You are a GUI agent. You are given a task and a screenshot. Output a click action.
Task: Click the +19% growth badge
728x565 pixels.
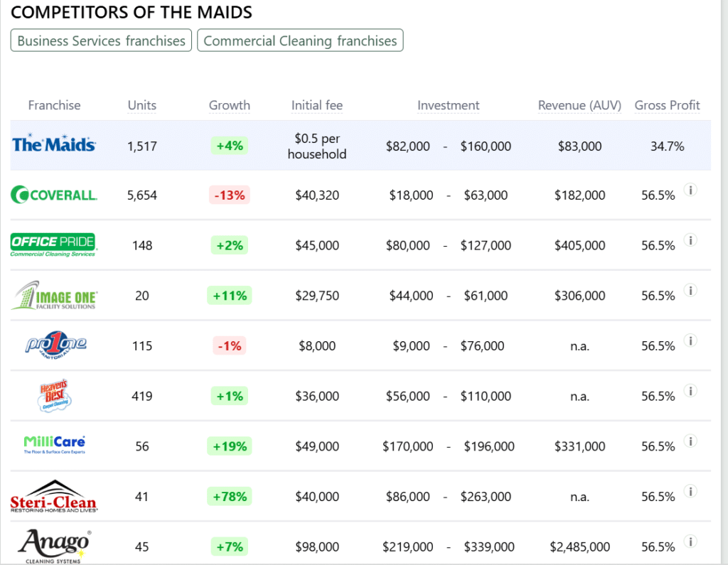(230, 446)
